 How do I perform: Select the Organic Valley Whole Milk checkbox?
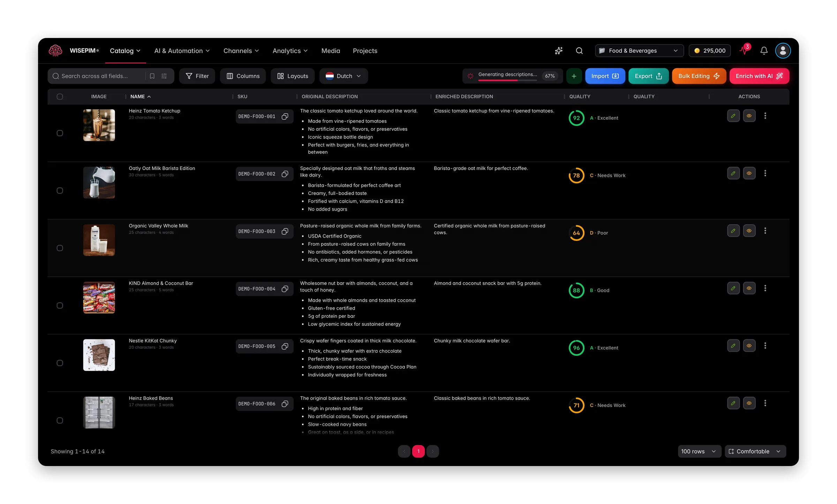click(60, 248)
